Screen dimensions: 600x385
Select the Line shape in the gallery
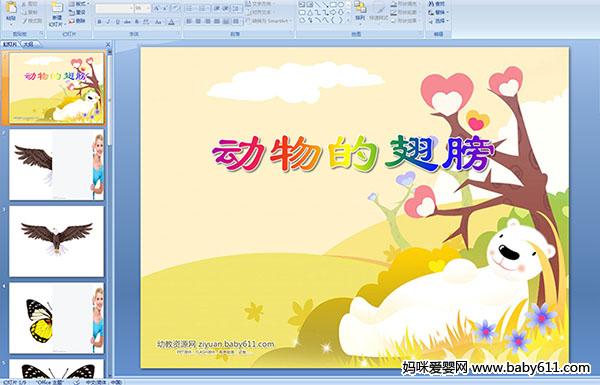click(x=318, y=4)
